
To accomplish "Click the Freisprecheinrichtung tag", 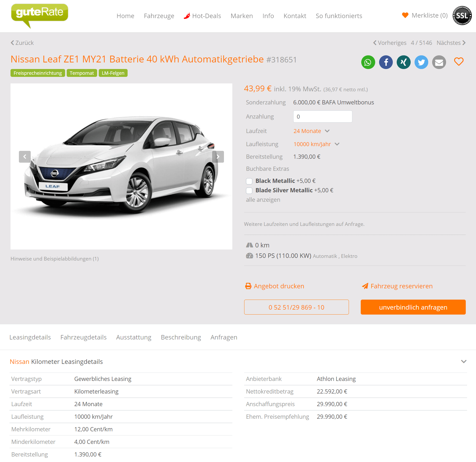I will (x=38, y=73).
